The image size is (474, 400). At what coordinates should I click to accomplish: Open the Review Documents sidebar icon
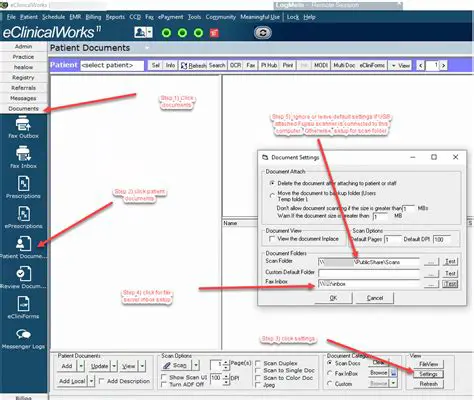pyautogui.click(x=23, y=277)
